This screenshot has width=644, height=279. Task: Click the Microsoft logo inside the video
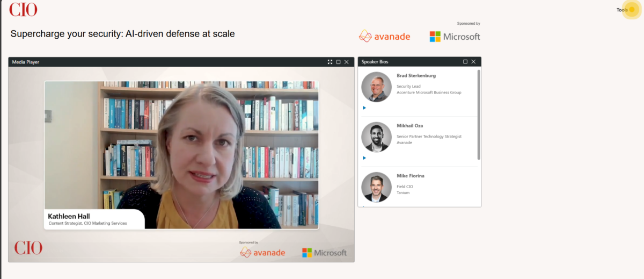pyautogui.click(x=324, y=253)
